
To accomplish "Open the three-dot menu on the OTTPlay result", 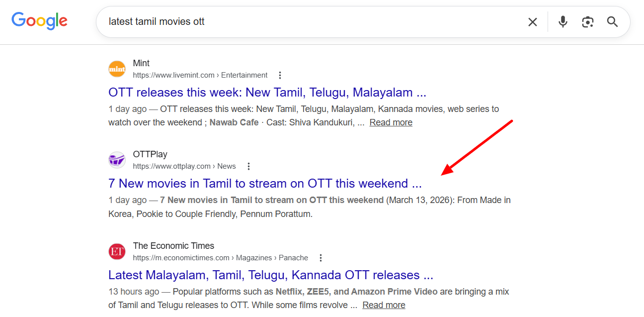I will [248, 166].
